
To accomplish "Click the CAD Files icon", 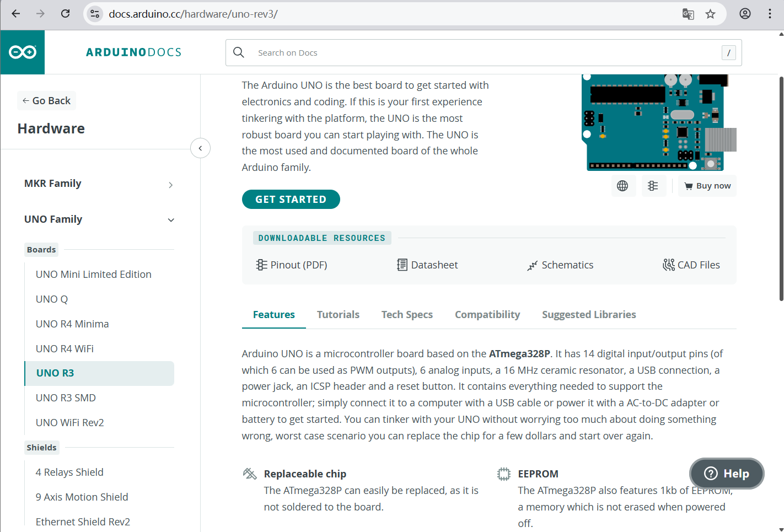I will point(669,265).
